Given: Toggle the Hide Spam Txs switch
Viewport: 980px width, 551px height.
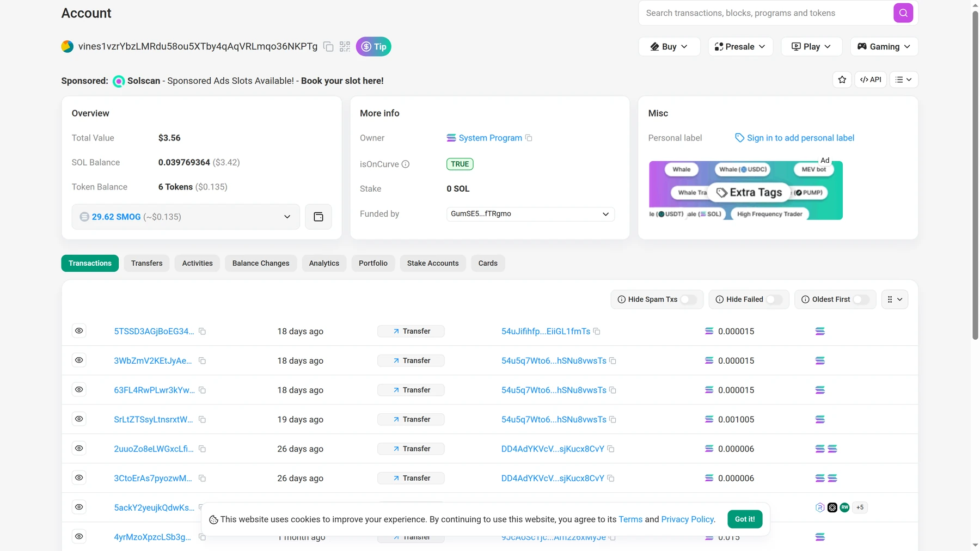Looking at the screenshot, I should [x=689, y=299].
